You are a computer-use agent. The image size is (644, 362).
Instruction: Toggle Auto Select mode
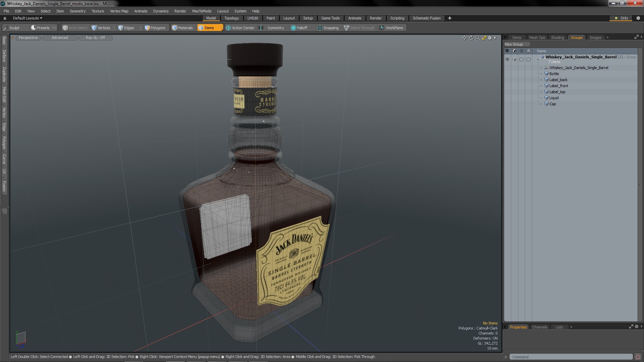75,28
